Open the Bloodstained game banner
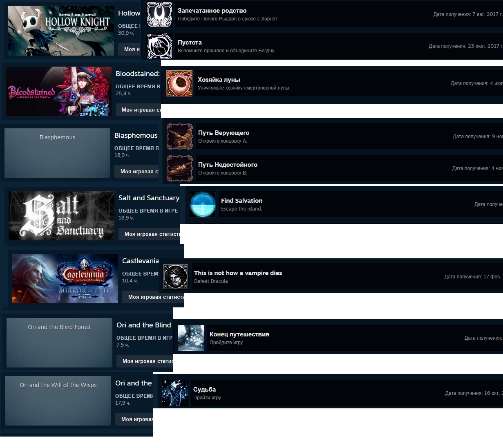The height and width of the screenshot is (448, 503). coord(58,91)
